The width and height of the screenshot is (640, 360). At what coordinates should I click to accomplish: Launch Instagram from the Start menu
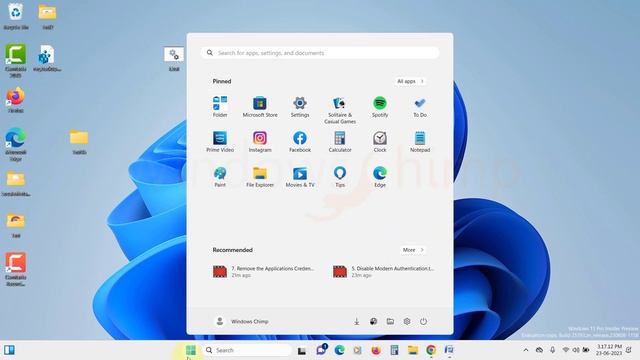click(260, 142)
